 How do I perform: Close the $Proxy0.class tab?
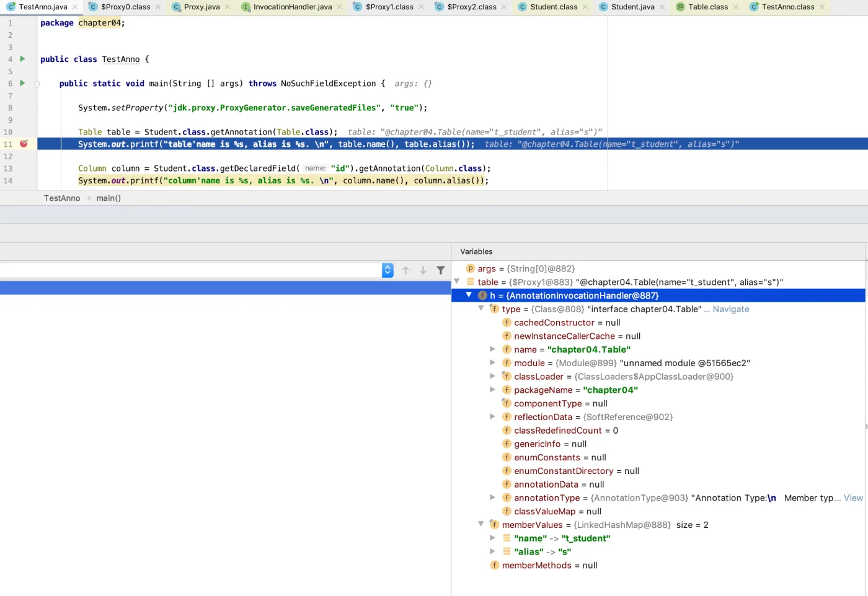(x=157, y=7)
